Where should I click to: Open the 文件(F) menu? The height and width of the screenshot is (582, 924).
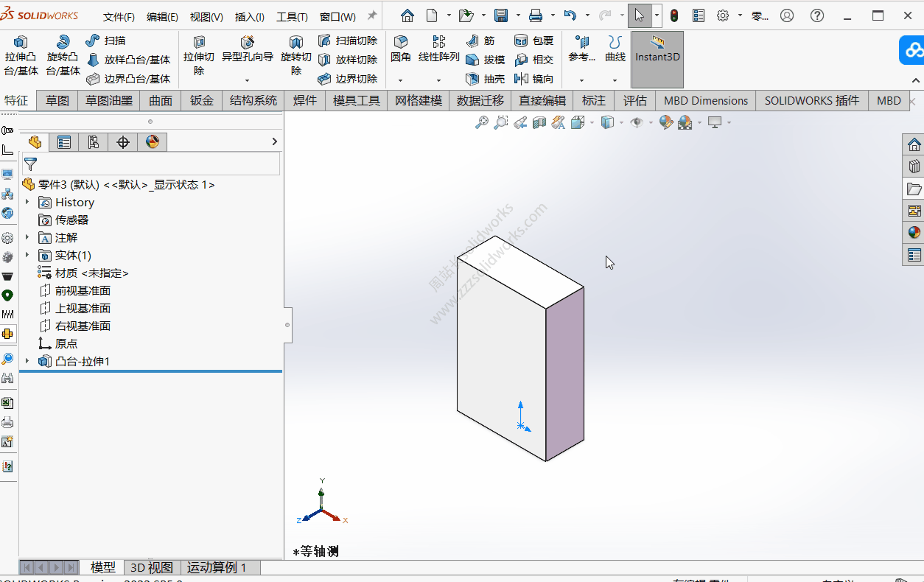[119, 17]
